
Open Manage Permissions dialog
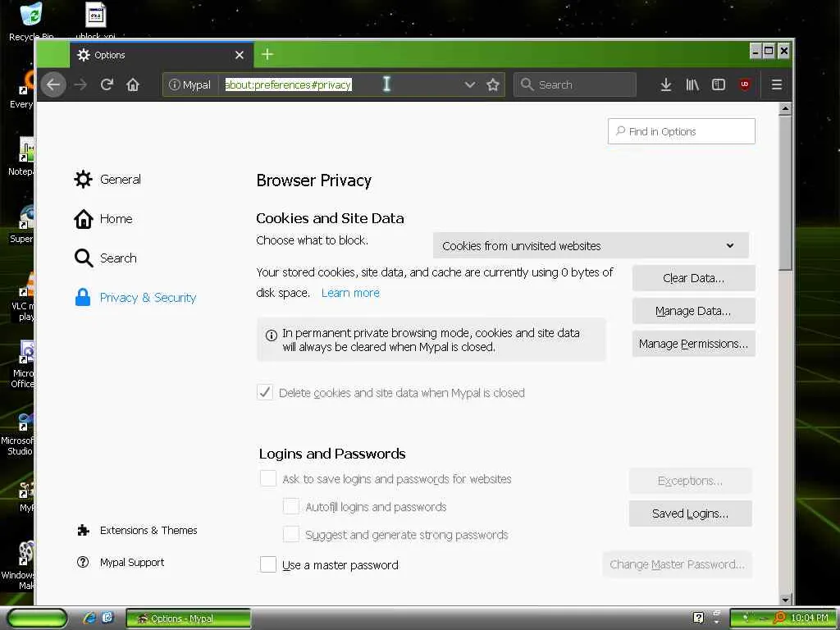693,344
